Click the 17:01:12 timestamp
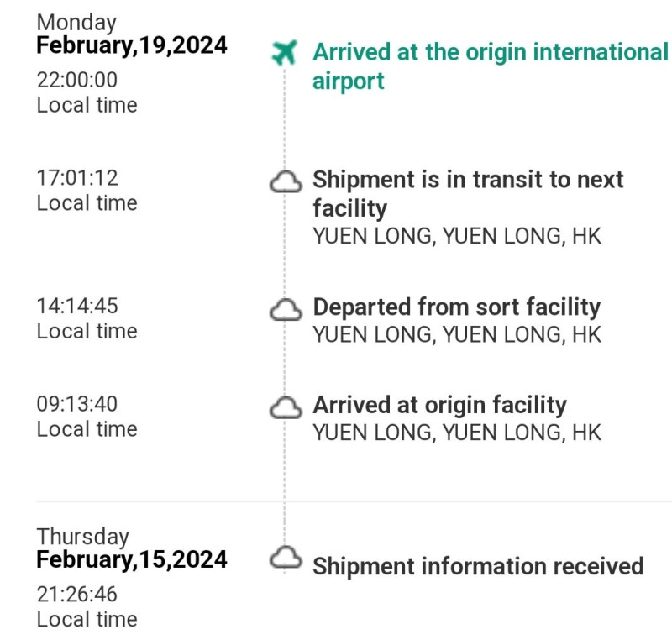 tap(77, 178)
